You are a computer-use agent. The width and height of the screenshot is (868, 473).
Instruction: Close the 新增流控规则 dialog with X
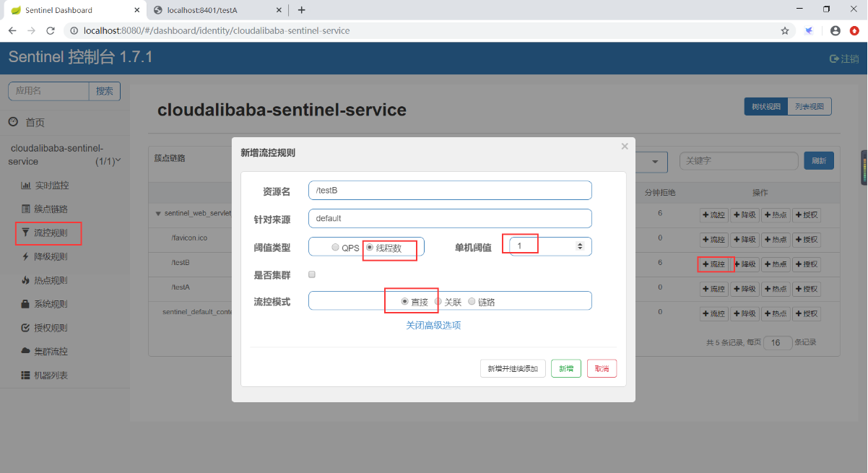pos(625,147)
